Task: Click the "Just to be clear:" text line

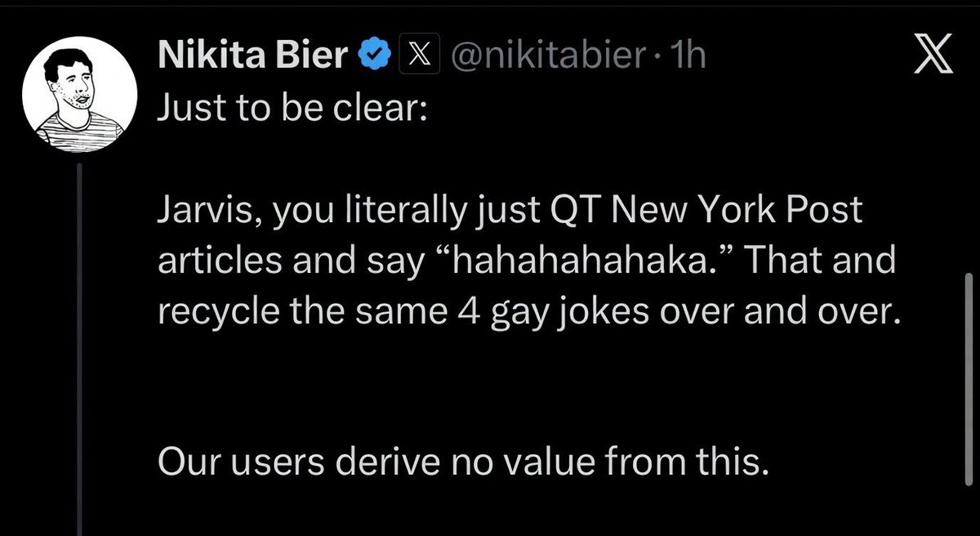Action: pyautogui.click(x=291, y=109)
